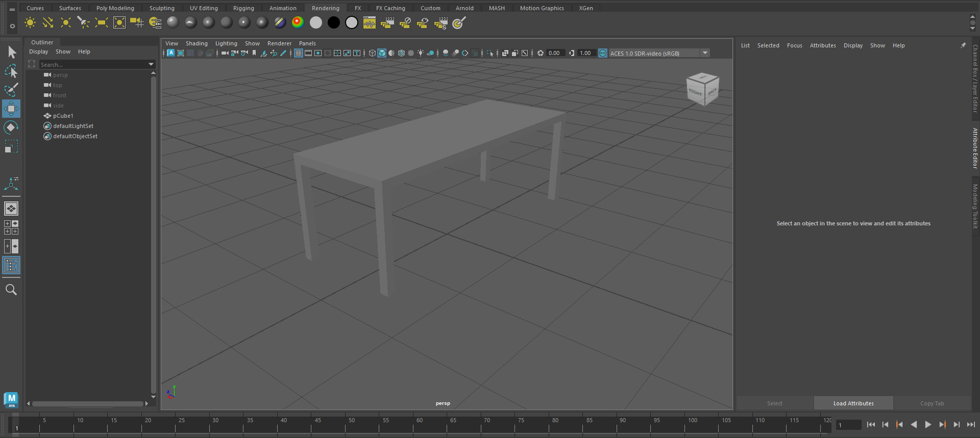Activate the Lasso Select tool
The width and height of the screenshot is (980, 438).
(x=11, y=71)
